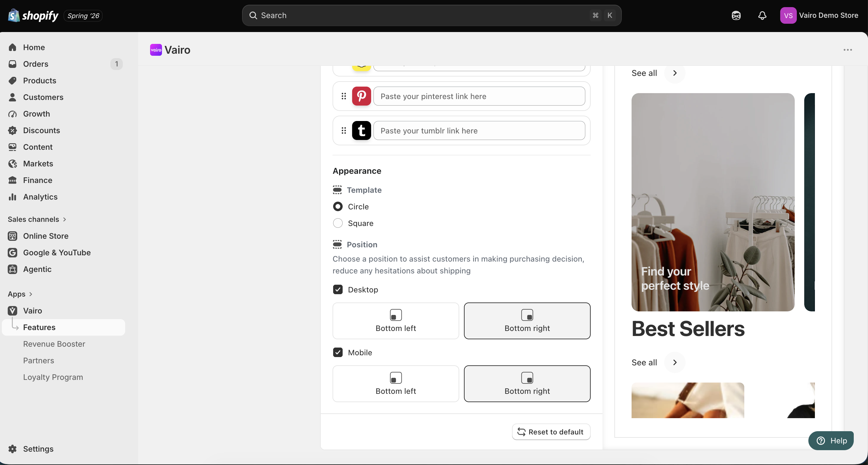Click Reset to default button
Viewport: 868px width, 465px height.
pos(551,432)
